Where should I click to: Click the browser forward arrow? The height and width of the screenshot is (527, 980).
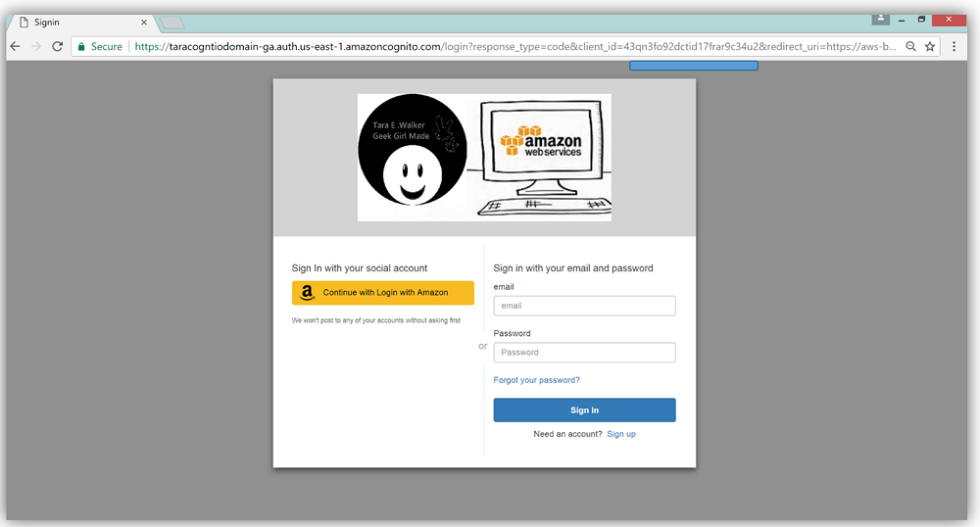(x=36, y=46)
